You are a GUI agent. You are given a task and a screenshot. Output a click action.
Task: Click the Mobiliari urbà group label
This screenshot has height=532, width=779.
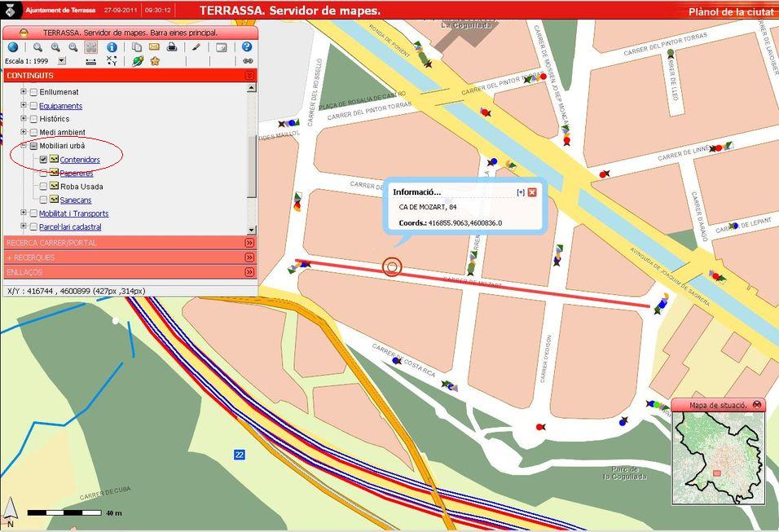(x=62, y=146)
